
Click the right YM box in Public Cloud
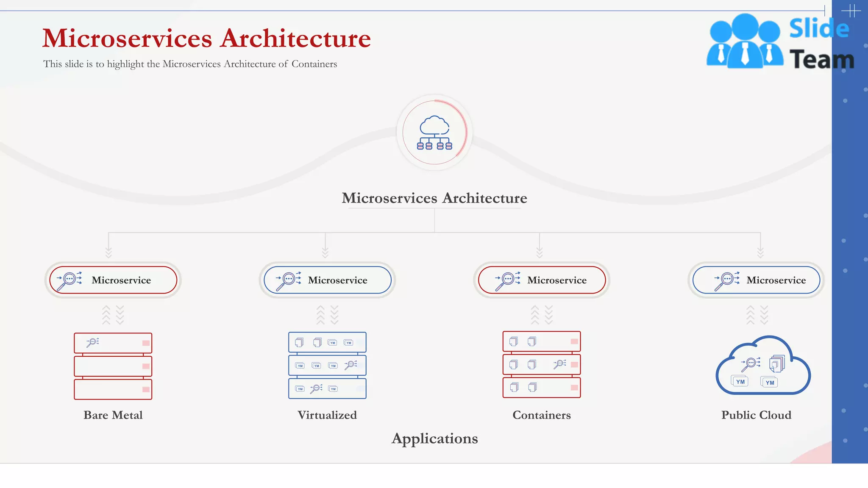(x=769, y=382)
